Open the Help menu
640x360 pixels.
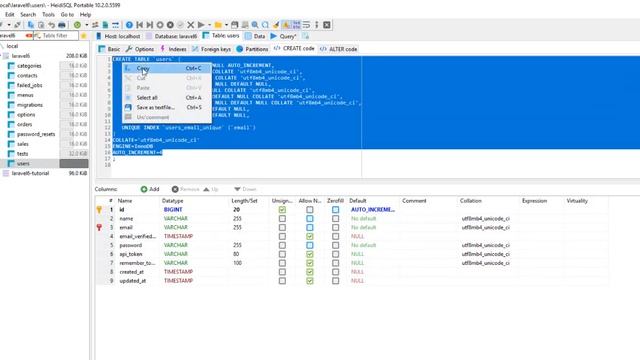[85, 14]
